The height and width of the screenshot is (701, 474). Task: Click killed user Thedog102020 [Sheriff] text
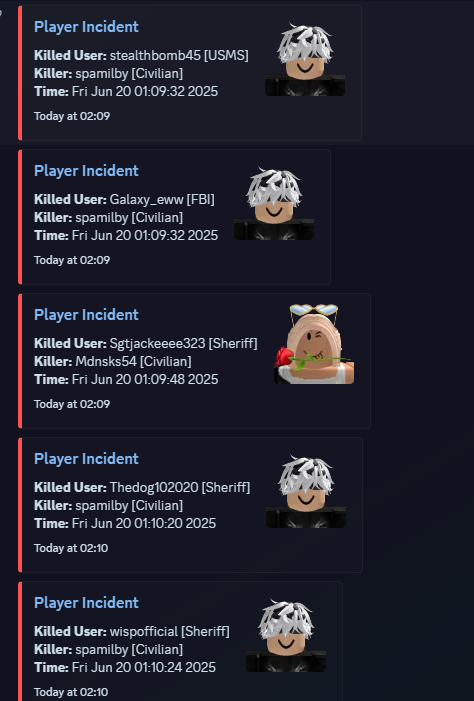pyautogui.click(x=180, y=487)
